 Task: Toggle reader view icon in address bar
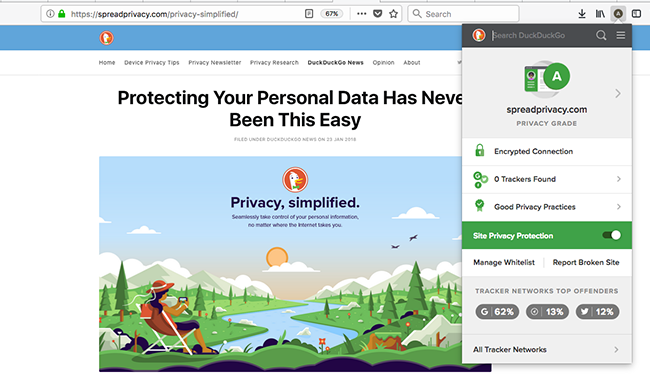[x=309, y=14]
